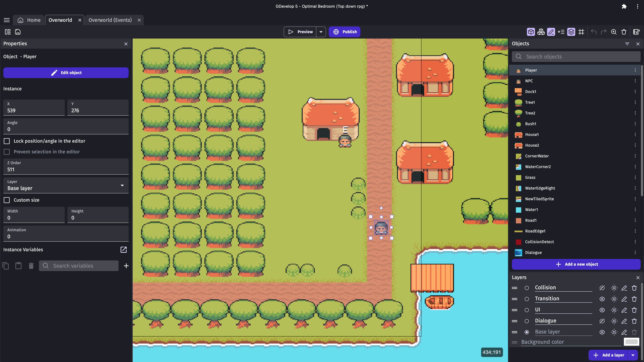Open the Layers panel toolbar icon
The width and height of the screenshot is (644, 362).
571,32
